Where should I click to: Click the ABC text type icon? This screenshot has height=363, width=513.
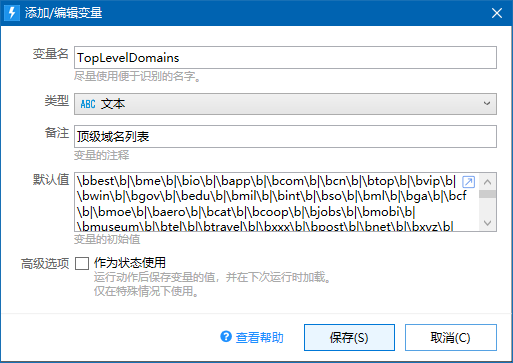click(88, 104)
